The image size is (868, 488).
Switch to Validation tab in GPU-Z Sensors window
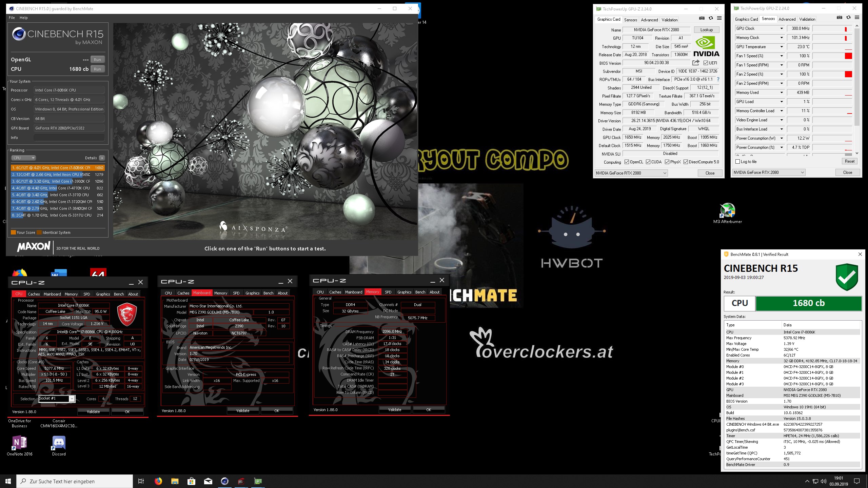[x=807, y=19]
